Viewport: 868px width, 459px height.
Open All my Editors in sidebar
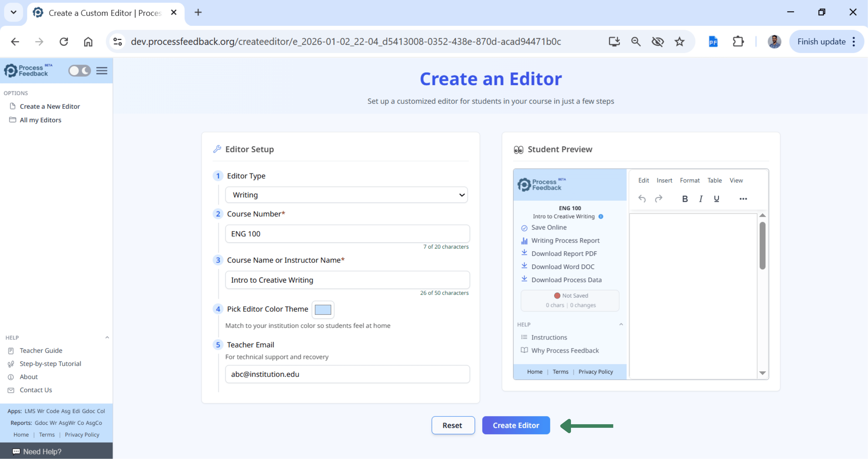[40, 120]
